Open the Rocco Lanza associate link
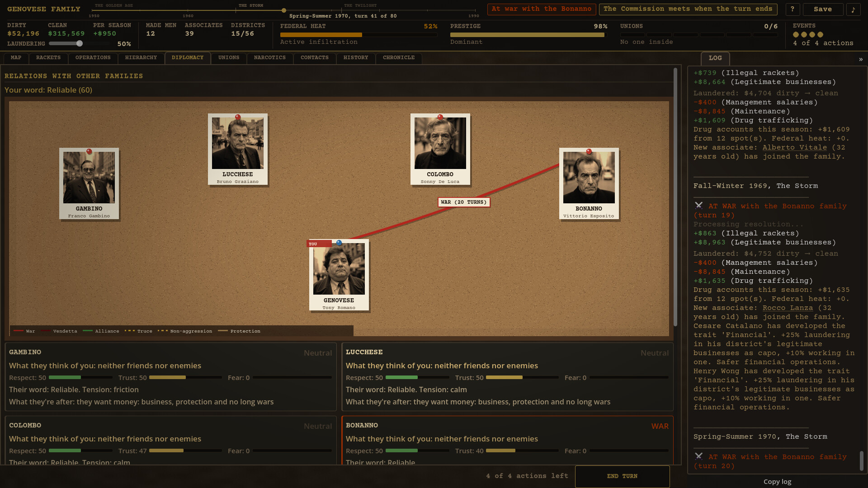 788,308
